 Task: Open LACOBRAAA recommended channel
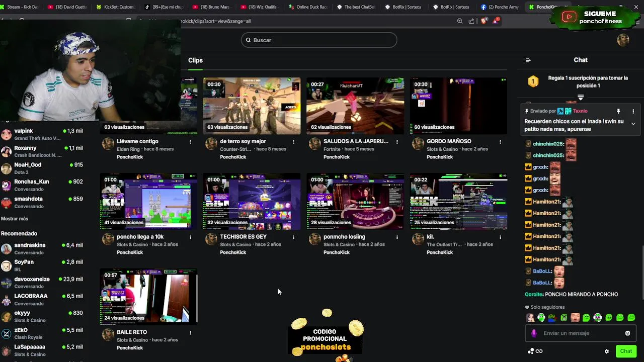tap(42, 300)
